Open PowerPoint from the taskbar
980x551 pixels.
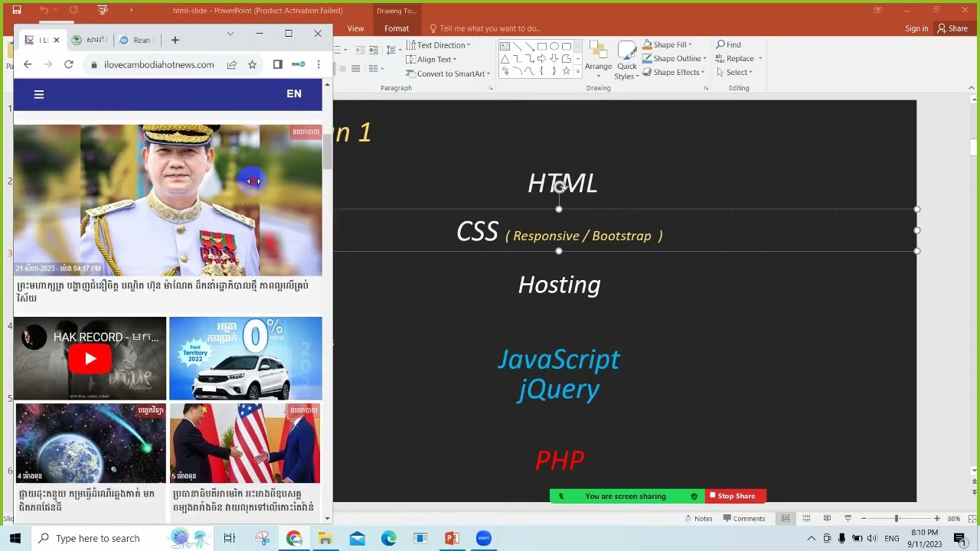(452, 538)
